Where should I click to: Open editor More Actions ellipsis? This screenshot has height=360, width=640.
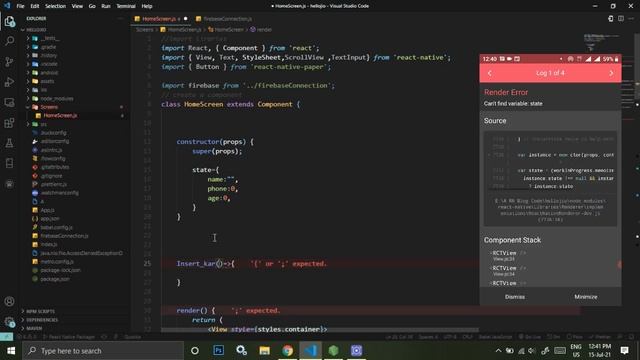click(x=631, y=19)
